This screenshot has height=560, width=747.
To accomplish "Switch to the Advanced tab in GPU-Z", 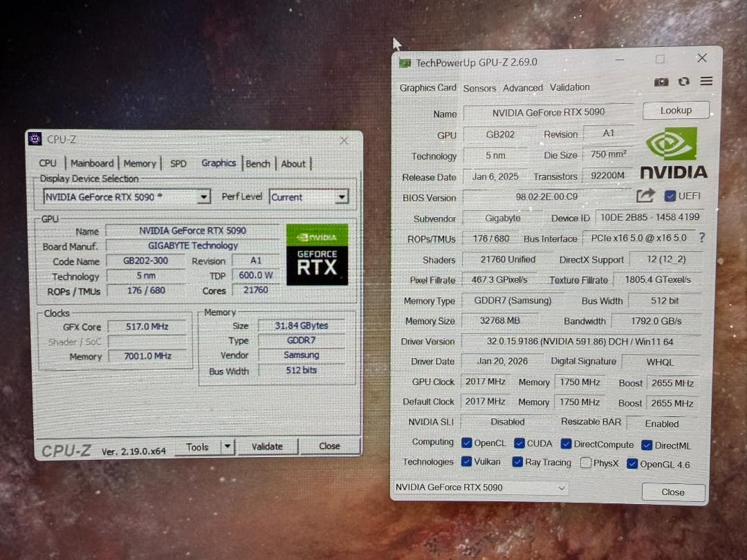I will 523,88.
